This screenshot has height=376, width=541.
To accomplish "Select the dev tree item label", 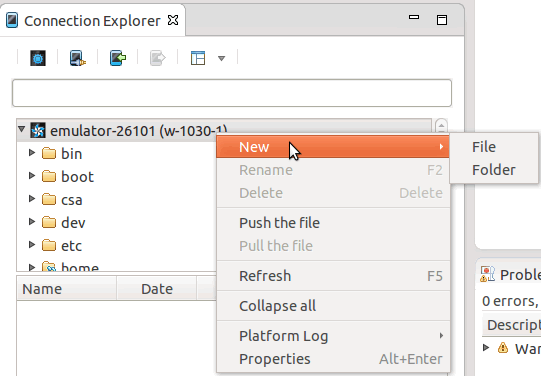I will (73, 222).
